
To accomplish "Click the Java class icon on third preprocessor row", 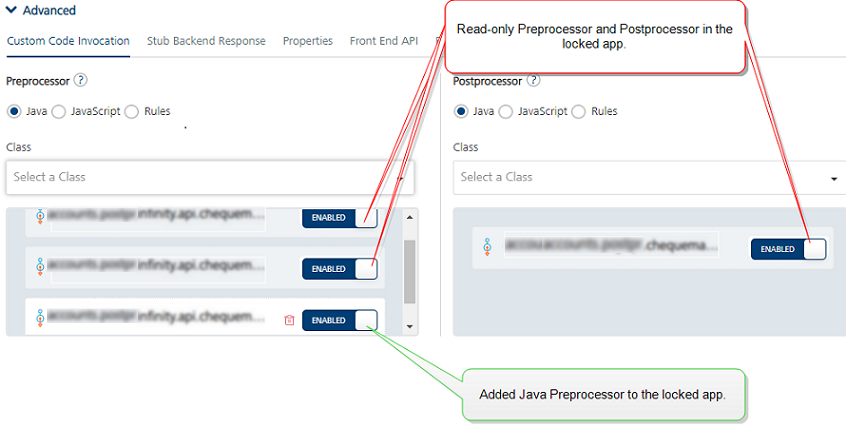I will pos(40,318).
